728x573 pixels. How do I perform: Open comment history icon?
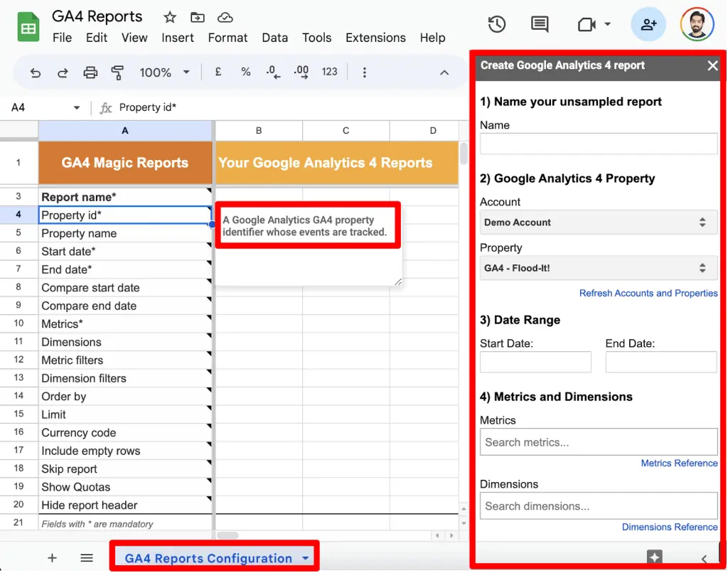click(539, 23)
